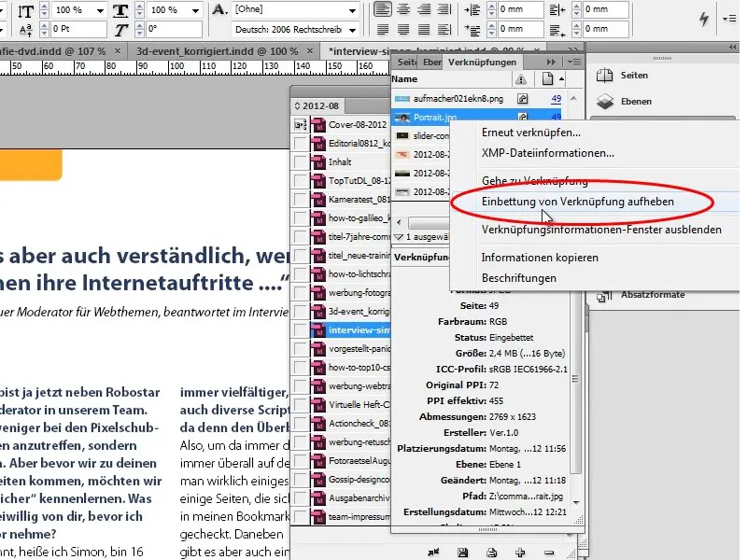
Task: Choose Erneut verknüpfen from context menu
Action: coord(531,133)
